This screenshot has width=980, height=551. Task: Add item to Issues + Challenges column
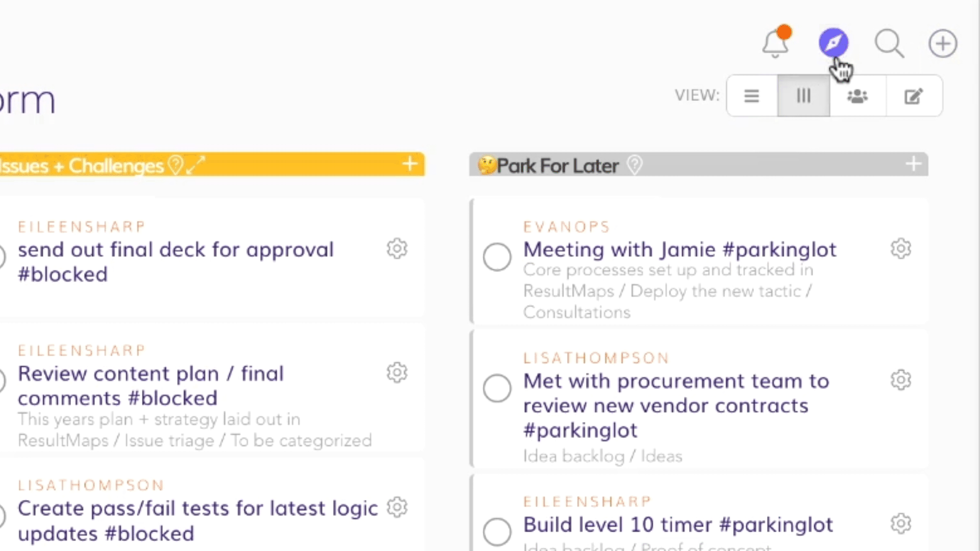(x=409, y=164)
